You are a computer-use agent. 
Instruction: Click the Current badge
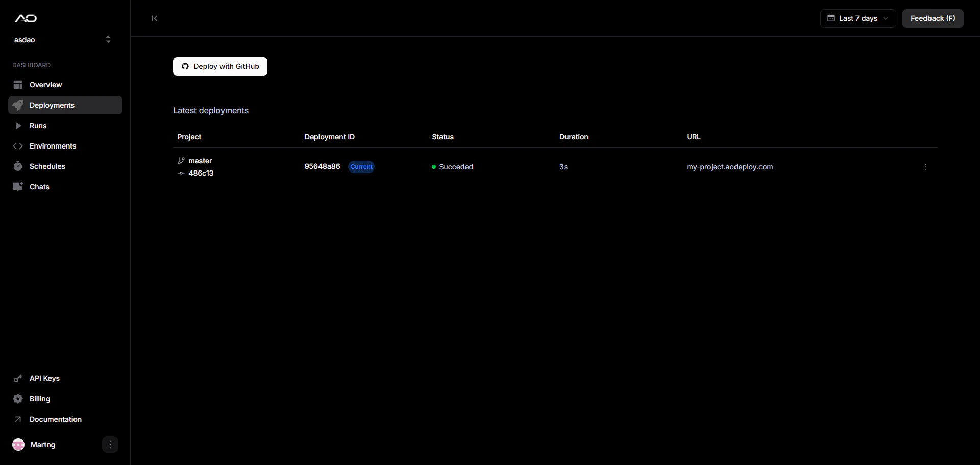click(x=361, y=167)
